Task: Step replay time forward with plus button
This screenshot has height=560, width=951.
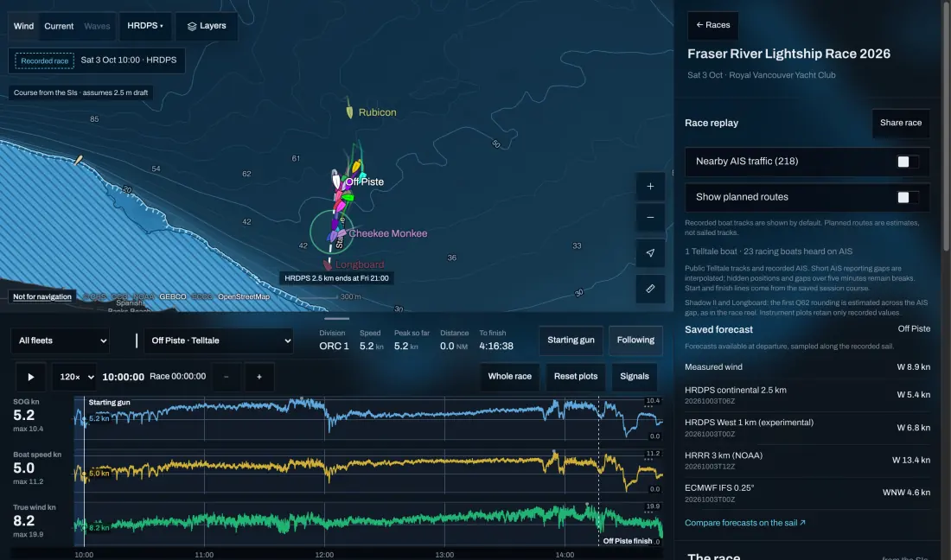Action: (x=259, y=377)
